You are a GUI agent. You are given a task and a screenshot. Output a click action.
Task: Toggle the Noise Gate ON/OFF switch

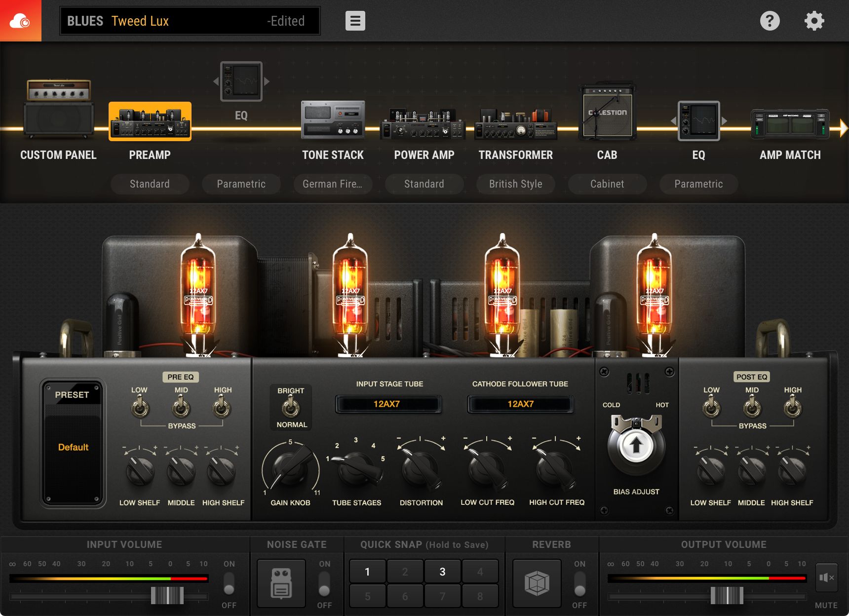(324, 584)
